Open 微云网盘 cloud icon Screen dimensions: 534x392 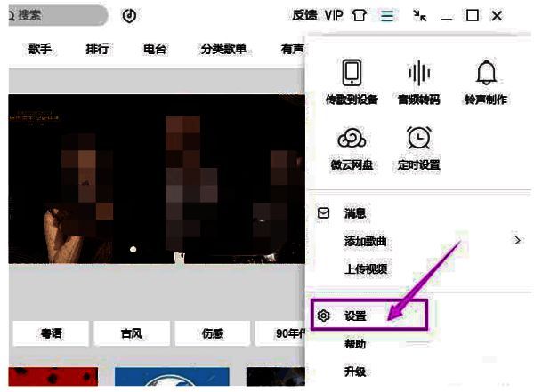click(x=352, y=138)
